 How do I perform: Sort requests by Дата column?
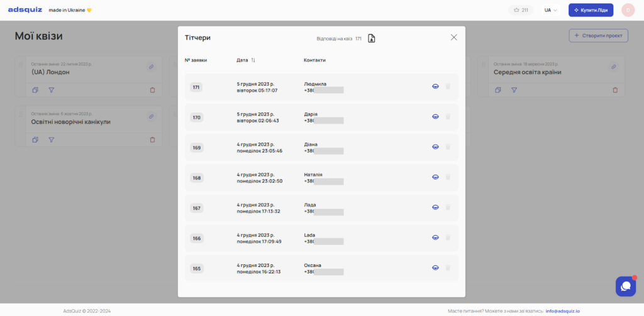pyautogui.click(x=253, y=60)
